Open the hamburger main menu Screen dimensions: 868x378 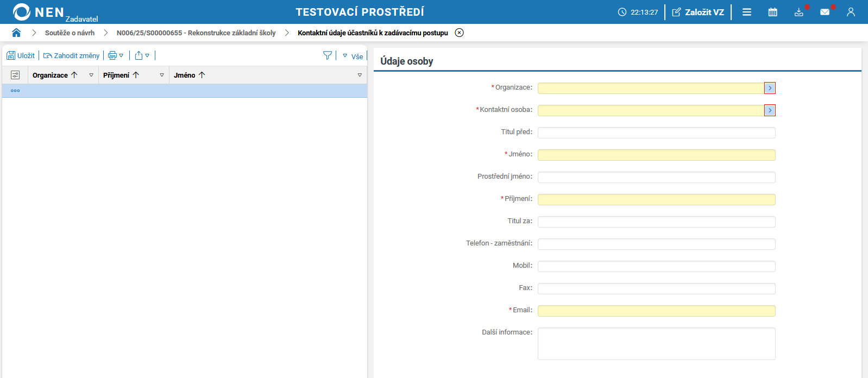tap(747, 12)
